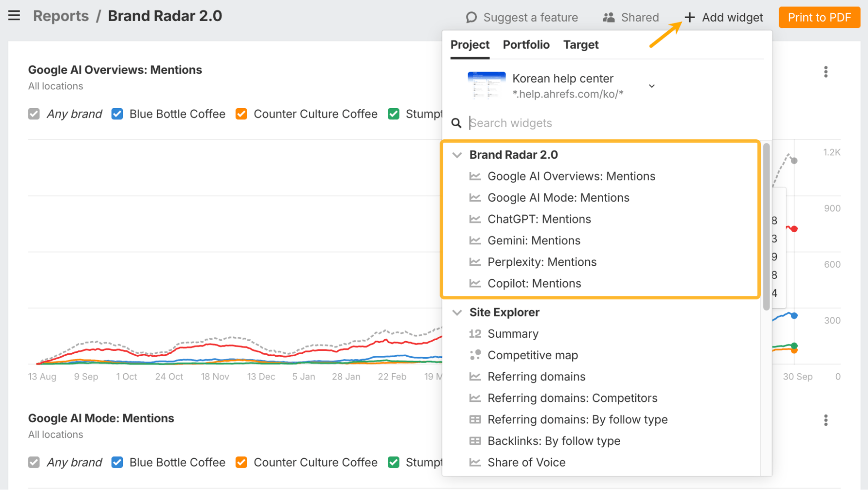
Task: Click the Print to PDF button
Action: tap(819, 17)
